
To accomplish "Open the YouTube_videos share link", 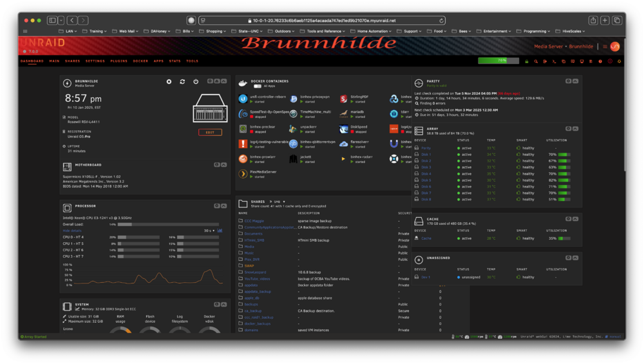I will (x=257, y=278).
